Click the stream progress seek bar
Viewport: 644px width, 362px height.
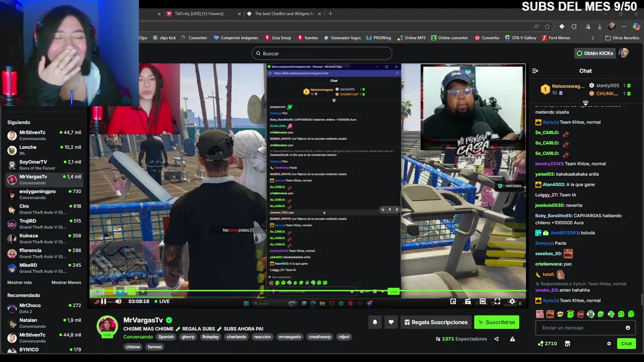point(308,291)
